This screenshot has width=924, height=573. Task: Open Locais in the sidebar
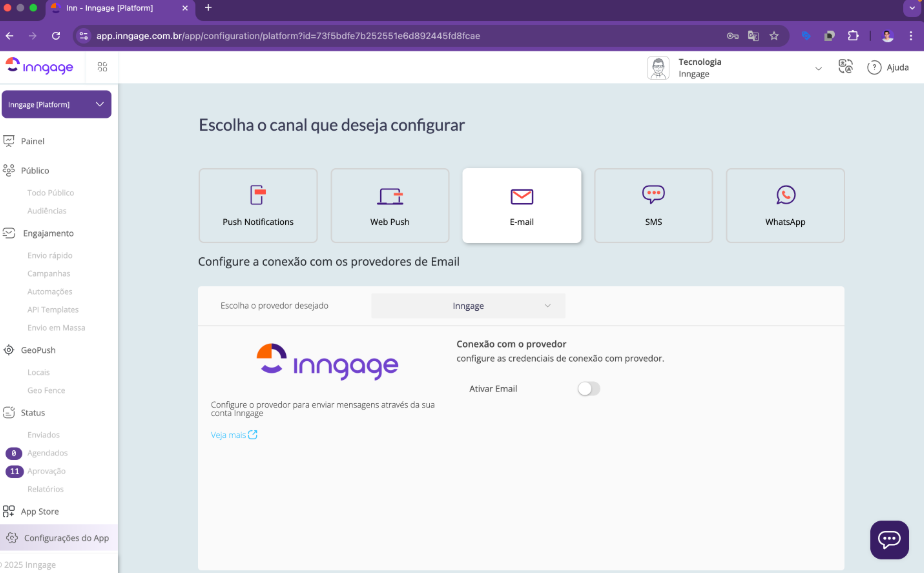(x=38, y=372)
